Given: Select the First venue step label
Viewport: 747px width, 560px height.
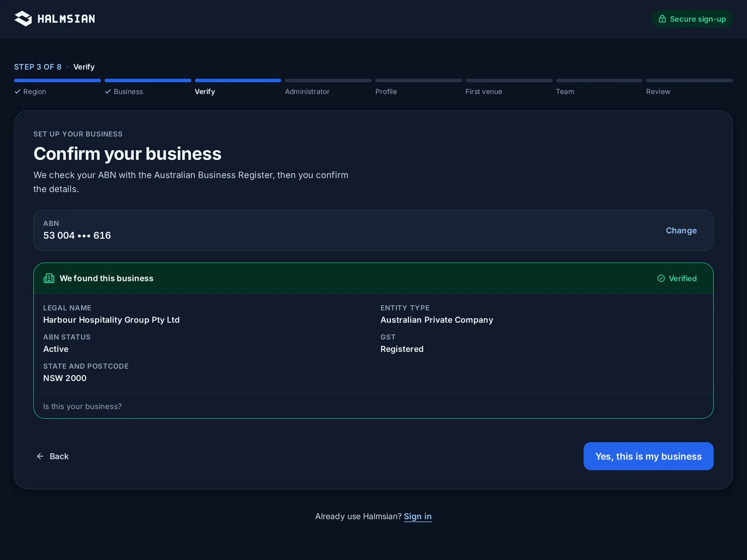Looking at the screenshot, I should tap(484, 91).
